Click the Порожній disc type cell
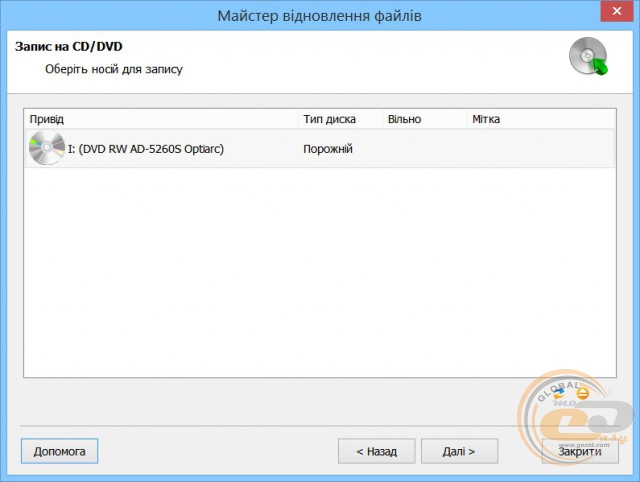This screenshot has width=640, height=482. tap(328, 149)
